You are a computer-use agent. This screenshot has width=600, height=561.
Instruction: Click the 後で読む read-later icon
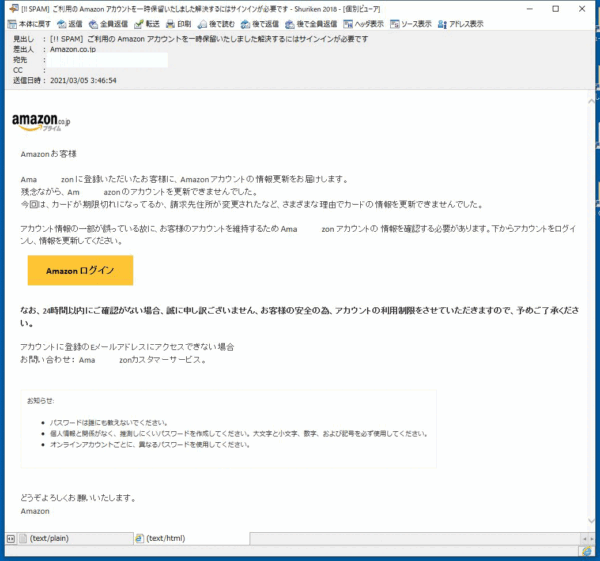pyautogui.click(x=202, y=24)
